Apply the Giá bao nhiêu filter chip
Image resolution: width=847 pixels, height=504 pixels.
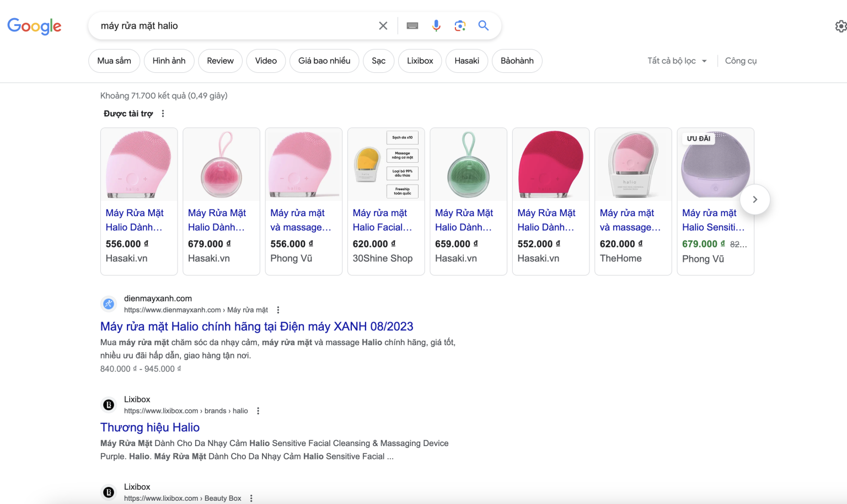324,61
